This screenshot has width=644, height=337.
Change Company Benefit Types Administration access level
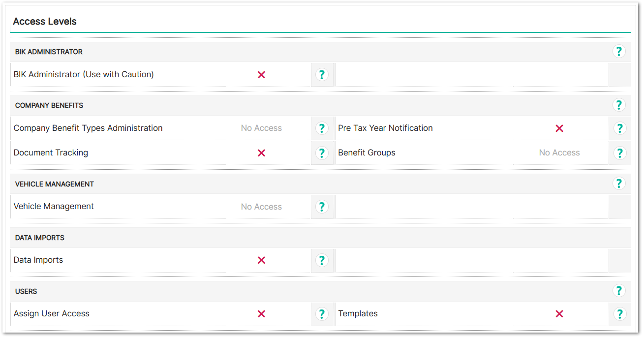tap(261, 128)
